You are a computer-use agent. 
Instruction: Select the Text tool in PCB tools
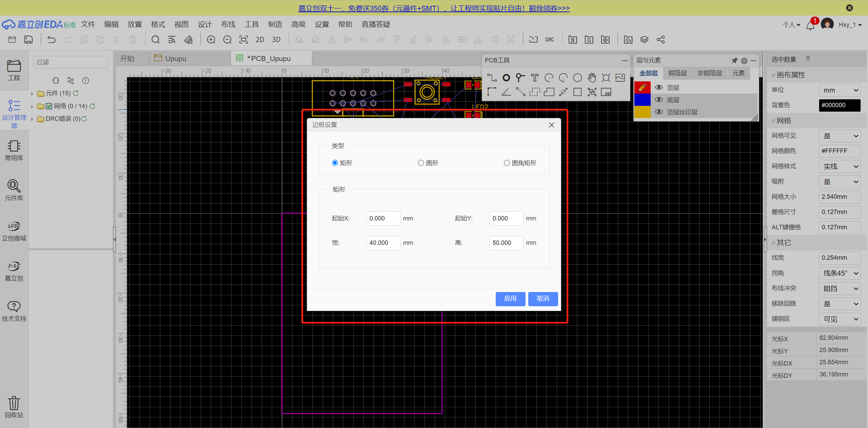pyautogui.click(x=534, y=78)
